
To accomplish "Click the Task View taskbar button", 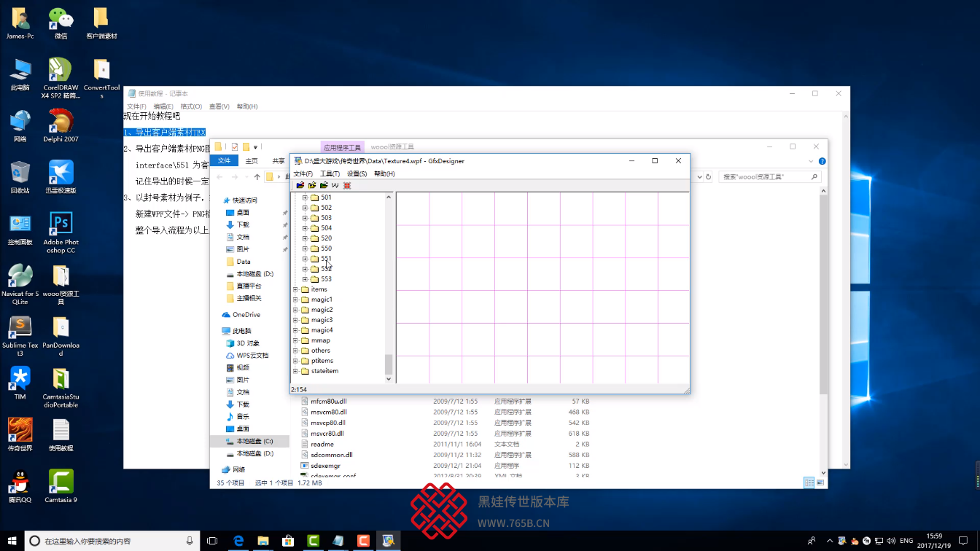I will coord(212,541).
